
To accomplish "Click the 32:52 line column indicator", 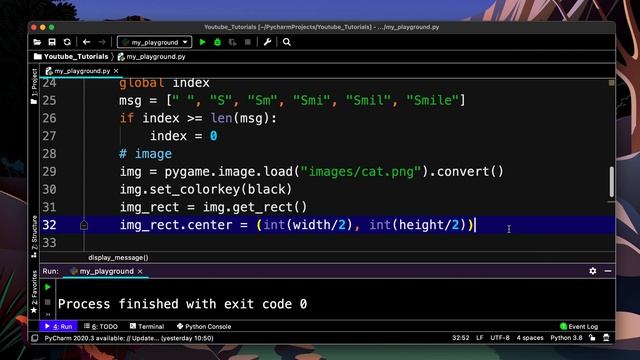I will coord(460,338).
